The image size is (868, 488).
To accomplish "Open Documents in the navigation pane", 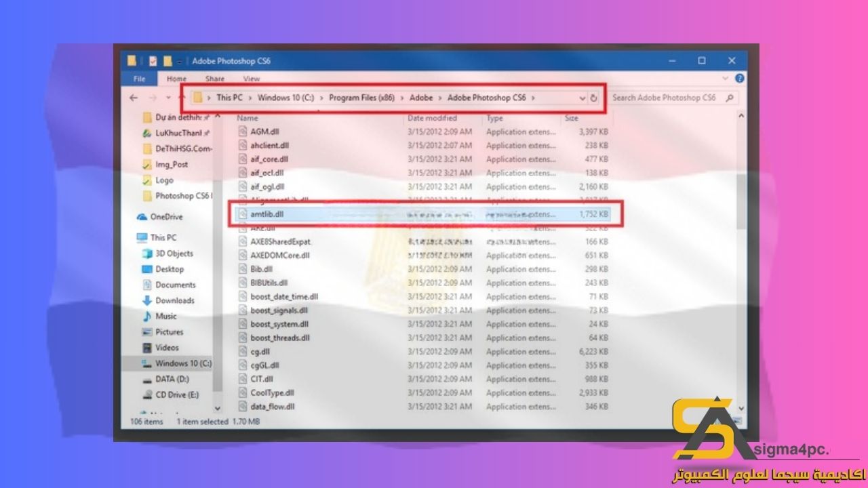I will (169, 285).
